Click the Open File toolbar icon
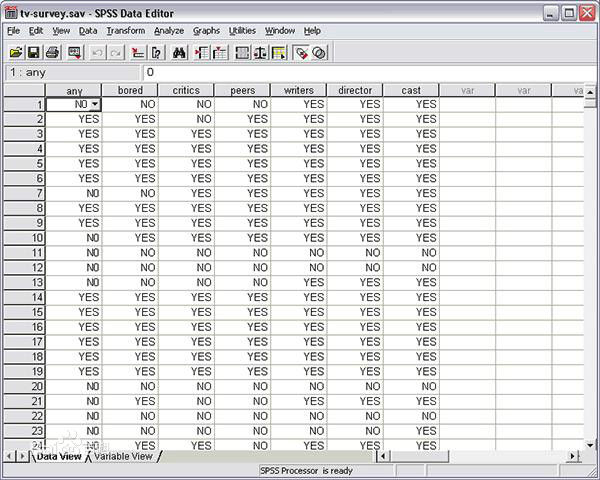 pos(16,52)
